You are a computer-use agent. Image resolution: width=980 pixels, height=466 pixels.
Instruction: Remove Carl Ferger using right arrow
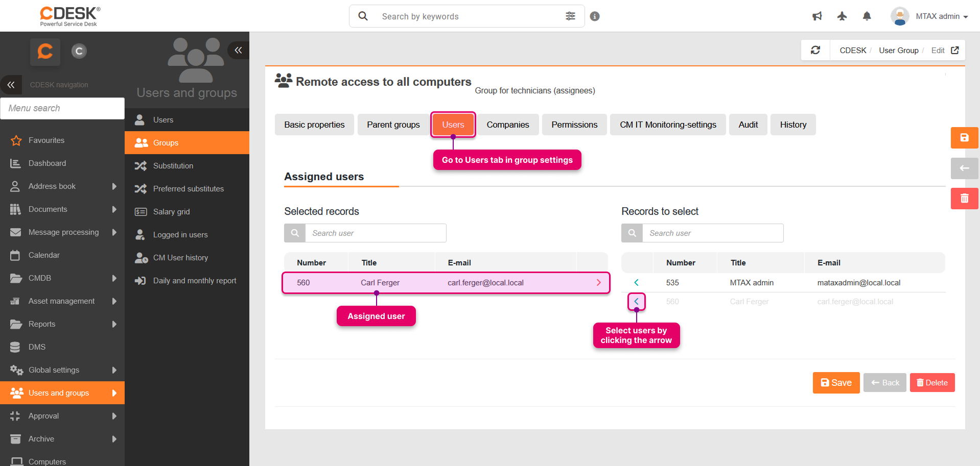(598, 283)
